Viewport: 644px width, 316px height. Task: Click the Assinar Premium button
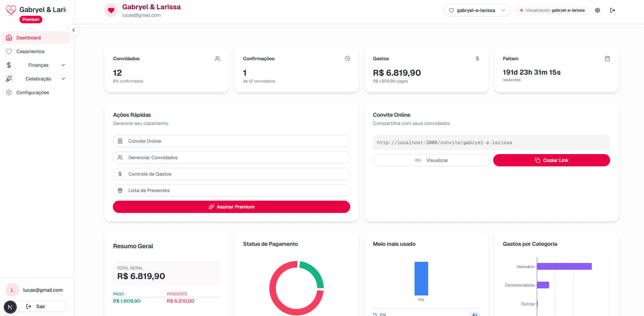click(231, 207)
